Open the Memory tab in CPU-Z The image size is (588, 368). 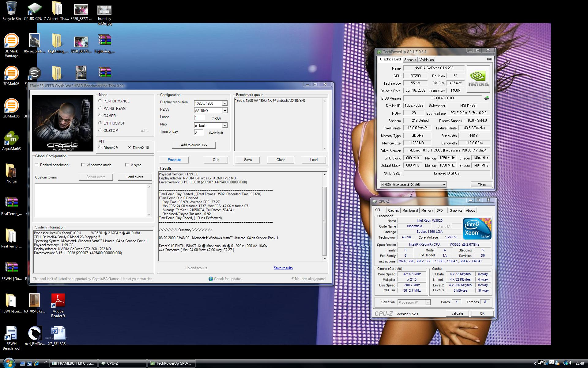tap(427, 210)
